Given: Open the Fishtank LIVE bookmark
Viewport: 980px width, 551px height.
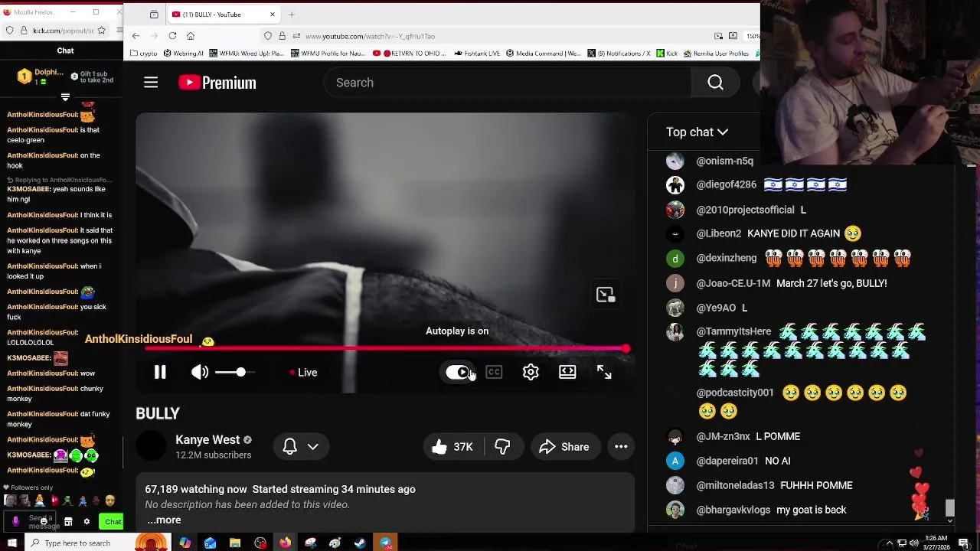Looking at the screenshot, I should [x=477, y=54].
